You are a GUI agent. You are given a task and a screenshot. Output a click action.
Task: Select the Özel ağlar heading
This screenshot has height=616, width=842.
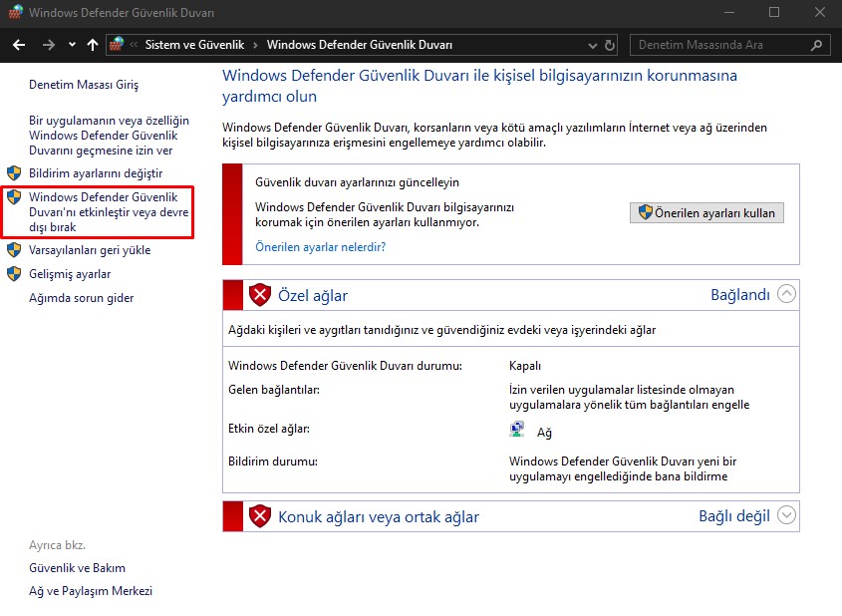pyautogui.click(x=313, y=295)
